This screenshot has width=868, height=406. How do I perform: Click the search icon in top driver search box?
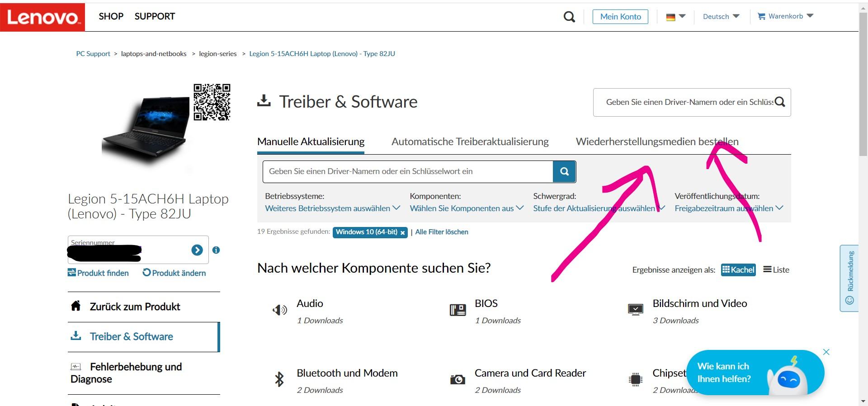click(x=780, y=102)
